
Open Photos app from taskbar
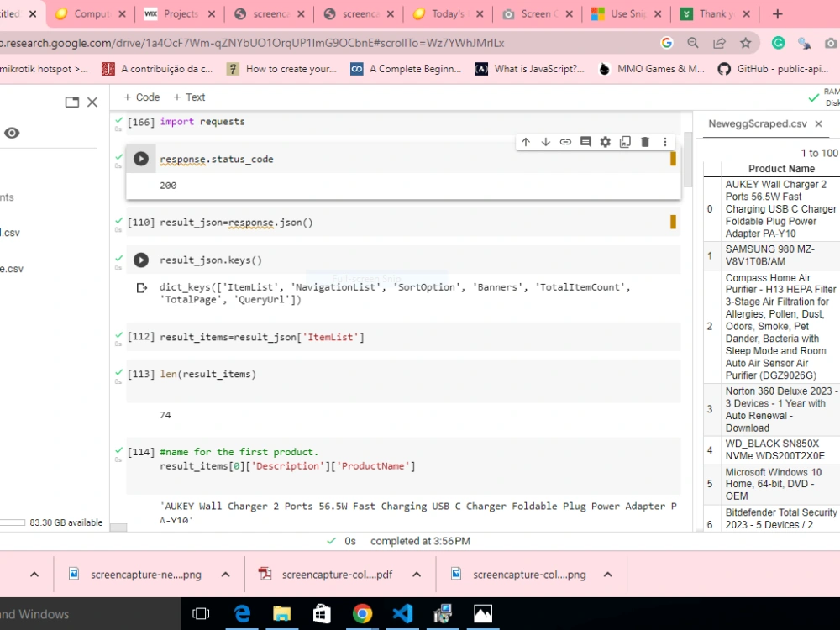pyautogui.click(x=483, y=613)
